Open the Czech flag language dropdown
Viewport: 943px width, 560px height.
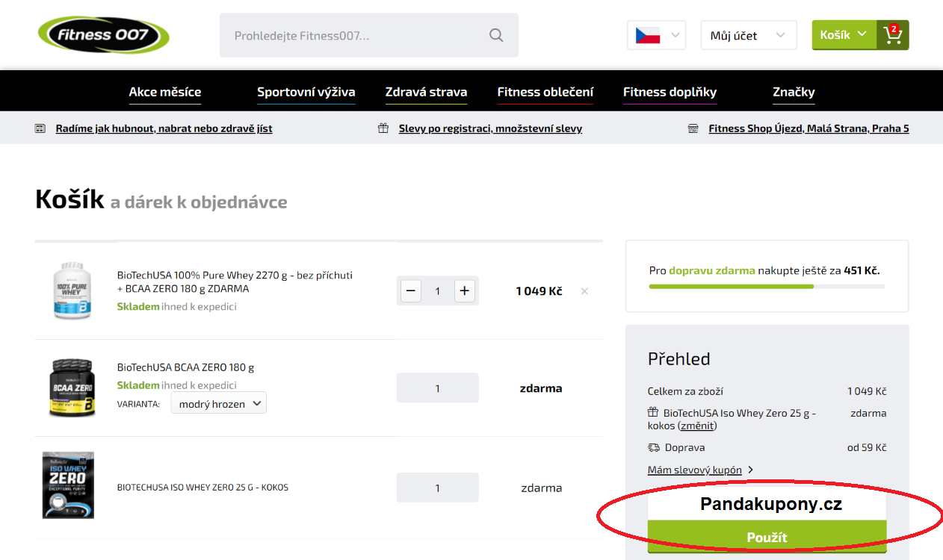[x=656, y=35]
